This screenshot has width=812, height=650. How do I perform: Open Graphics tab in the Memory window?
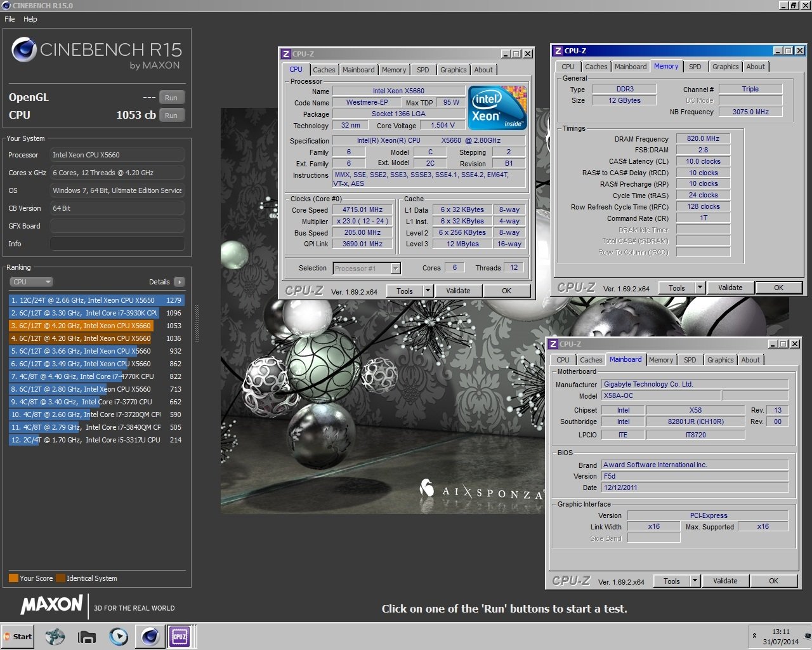click(x=725, y=67)
